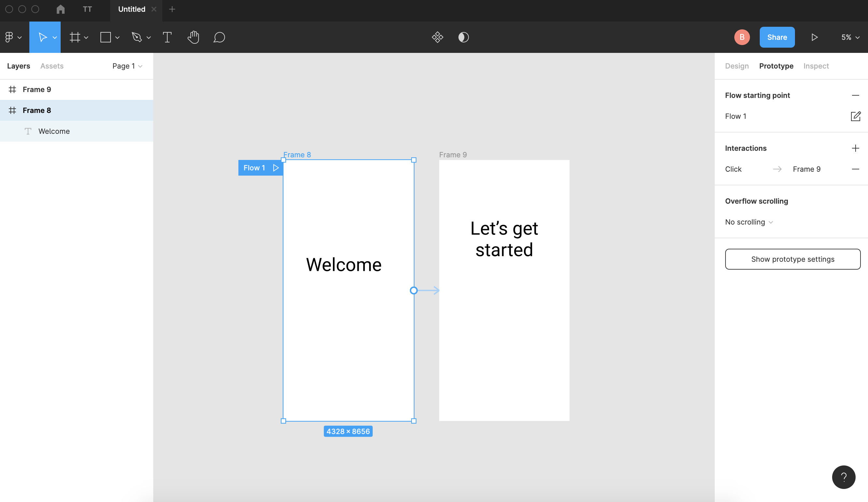Viewport: 868px width, 502px height.
Task: Click the Flow 1 external link icon
Action: [856, 116]
